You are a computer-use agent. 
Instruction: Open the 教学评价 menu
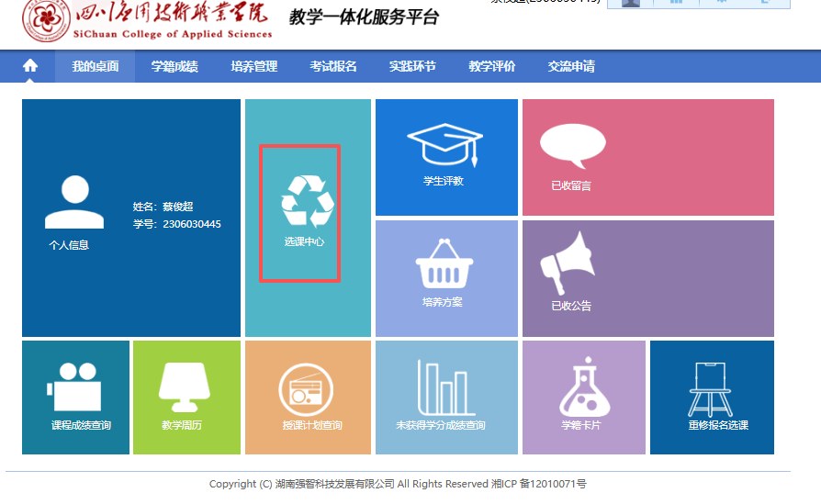tap(491, 66)
